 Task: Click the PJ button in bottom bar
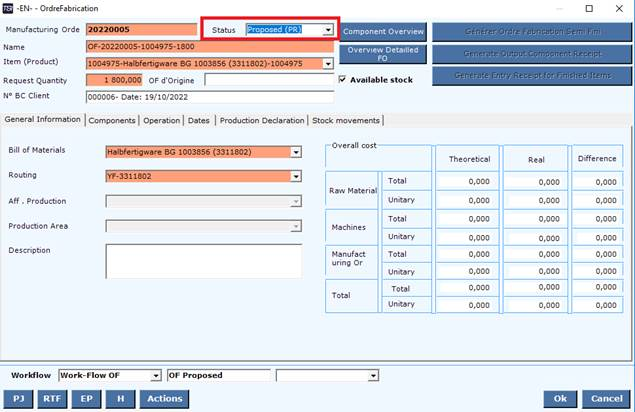pyautogui.click(x=19, y=398)
